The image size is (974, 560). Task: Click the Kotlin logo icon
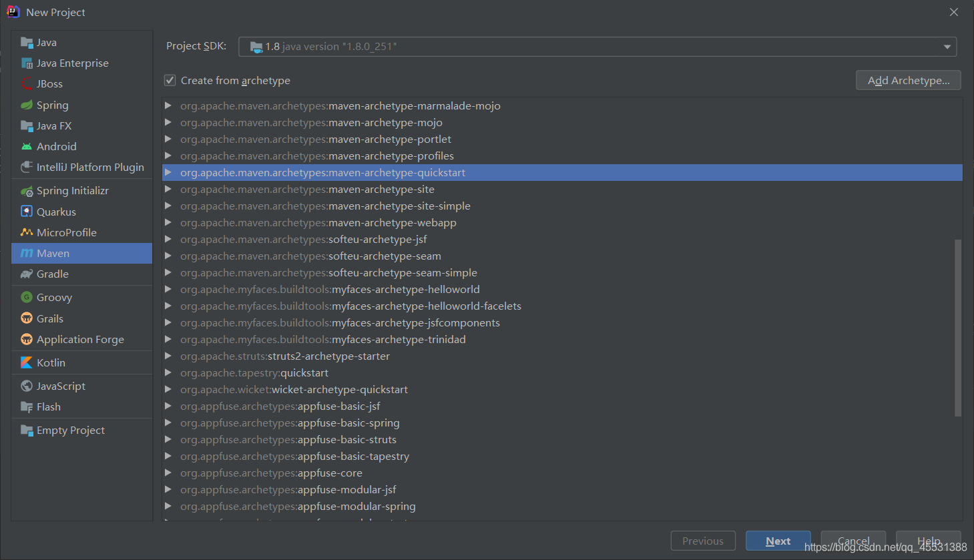[x=27, y=363]
